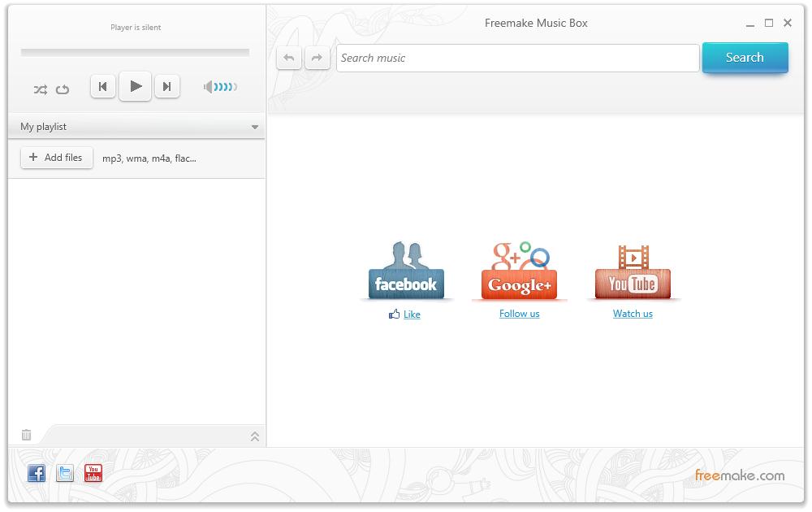
Task: Expand the My playlist dropdown
Action: click(255, 127)
